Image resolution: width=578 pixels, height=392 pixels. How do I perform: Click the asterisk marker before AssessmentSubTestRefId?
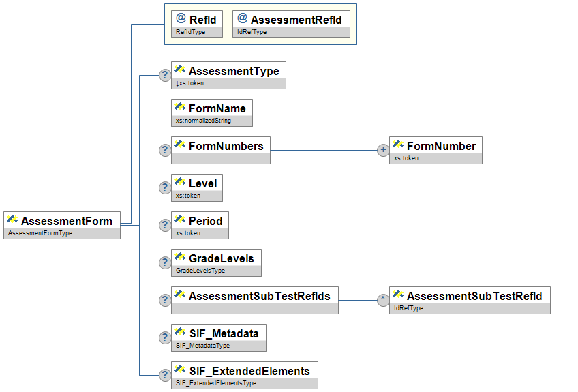[x=383, y=301]
